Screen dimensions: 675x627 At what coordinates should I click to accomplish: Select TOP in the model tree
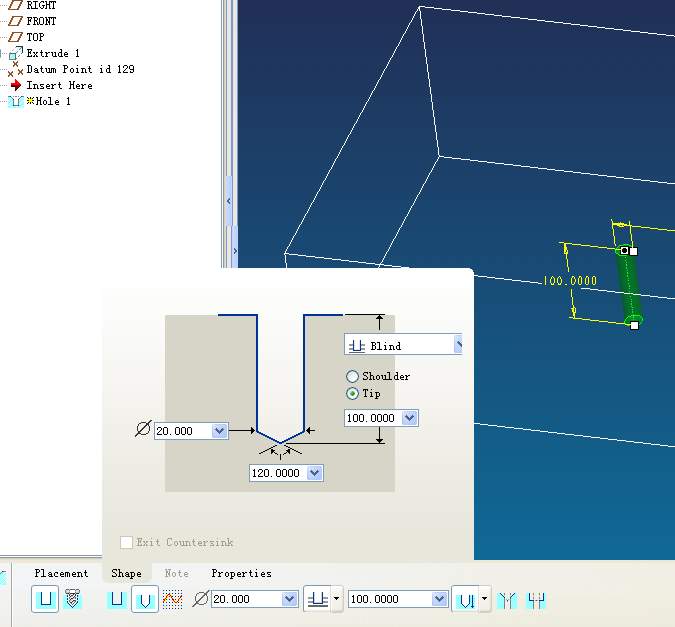(35, 37)
